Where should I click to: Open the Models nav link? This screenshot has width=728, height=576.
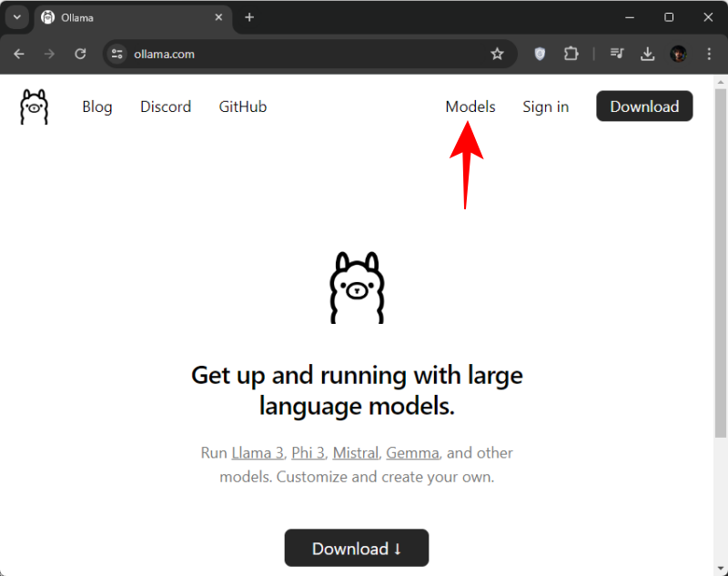pyautogui.click(x=470, y=106)
